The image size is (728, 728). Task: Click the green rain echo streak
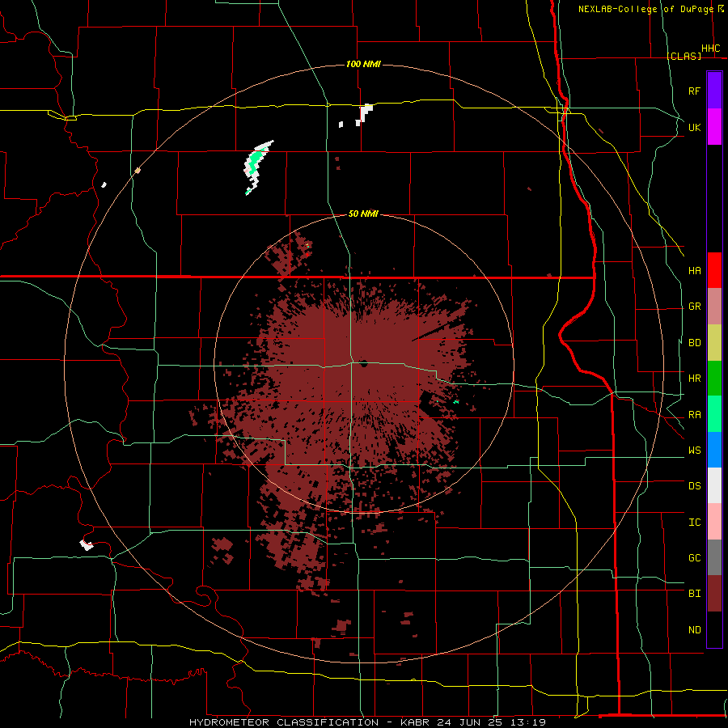(x=256, y=163)
